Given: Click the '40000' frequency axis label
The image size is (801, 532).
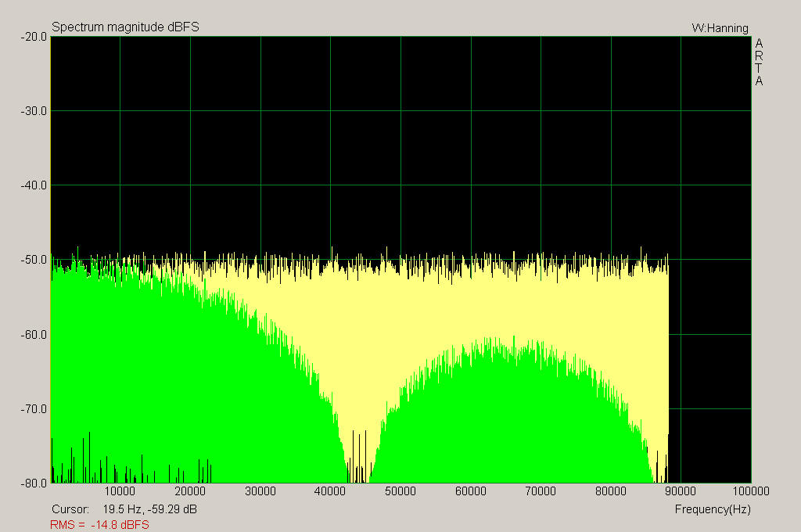Looking at the screenshot, I should tap(330, 491).
